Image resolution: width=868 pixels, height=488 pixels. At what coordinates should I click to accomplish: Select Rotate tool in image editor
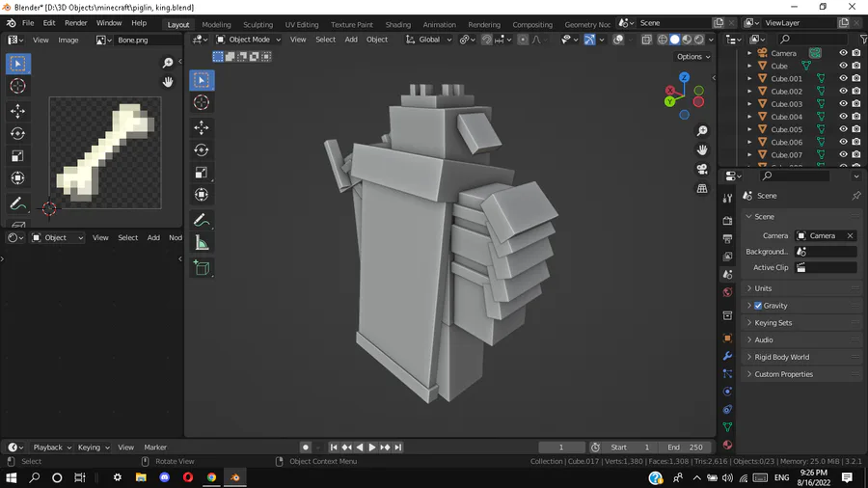click(17, 133)
